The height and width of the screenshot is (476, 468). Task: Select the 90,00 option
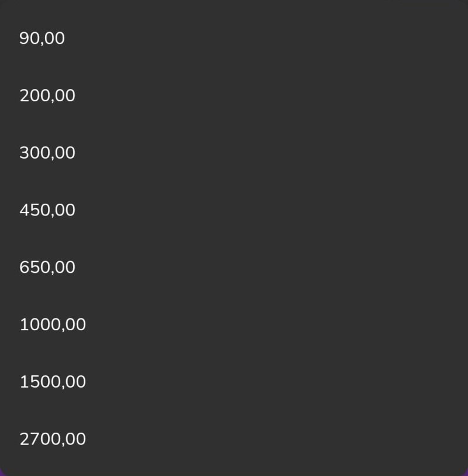[x=234, y=38]
